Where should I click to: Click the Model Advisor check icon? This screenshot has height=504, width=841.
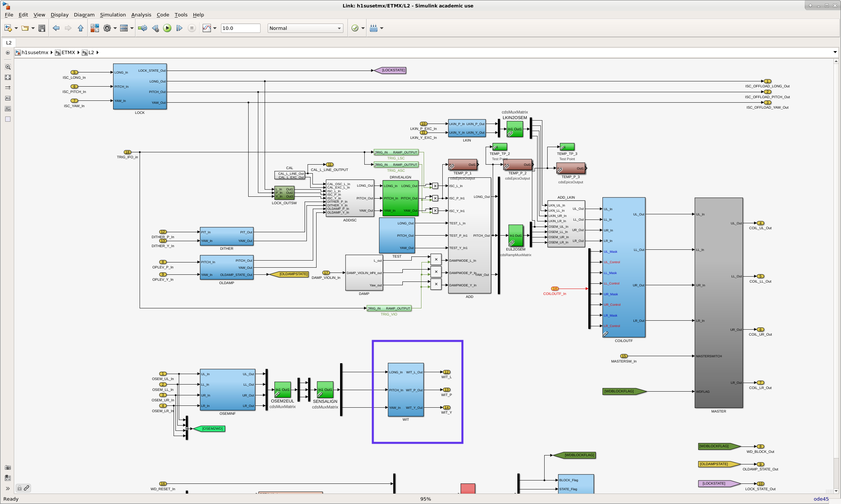coord(355,28)
